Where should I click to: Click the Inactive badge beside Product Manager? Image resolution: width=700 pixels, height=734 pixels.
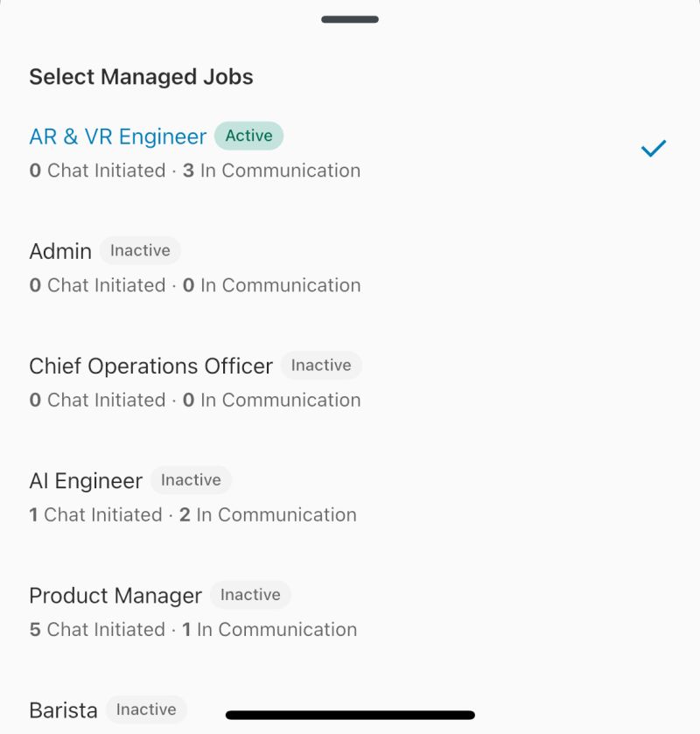[x=250, y=595]
